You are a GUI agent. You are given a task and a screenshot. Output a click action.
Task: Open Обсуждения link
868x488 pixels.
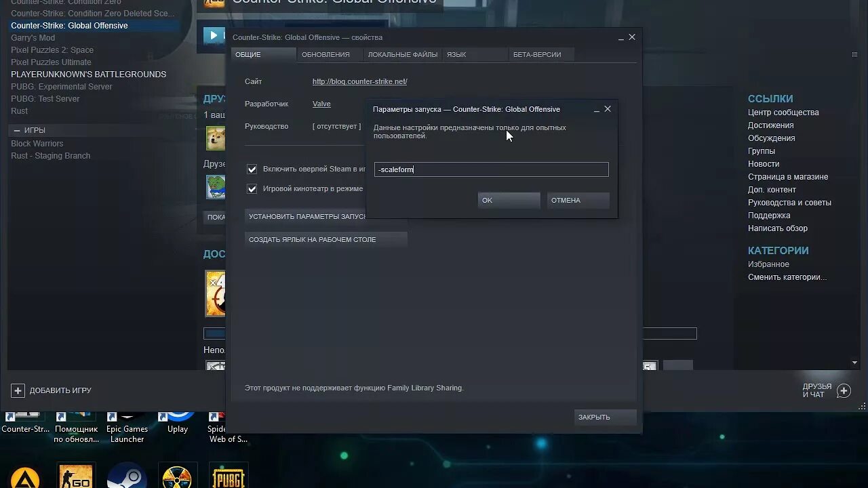pyautogui.click(x=772, y=138)
